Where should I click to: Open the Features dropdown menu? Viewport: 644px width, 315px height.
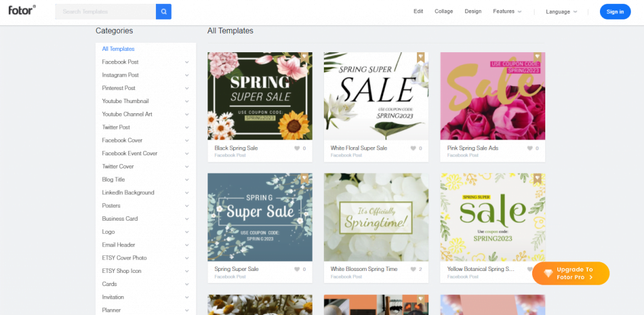tap(508, 11)
